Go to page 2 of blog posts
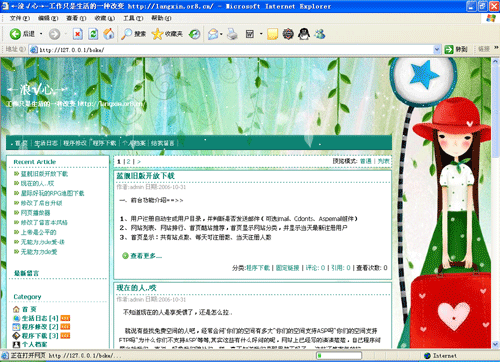This screenshot has width=500, height=362. coord(128,162)
